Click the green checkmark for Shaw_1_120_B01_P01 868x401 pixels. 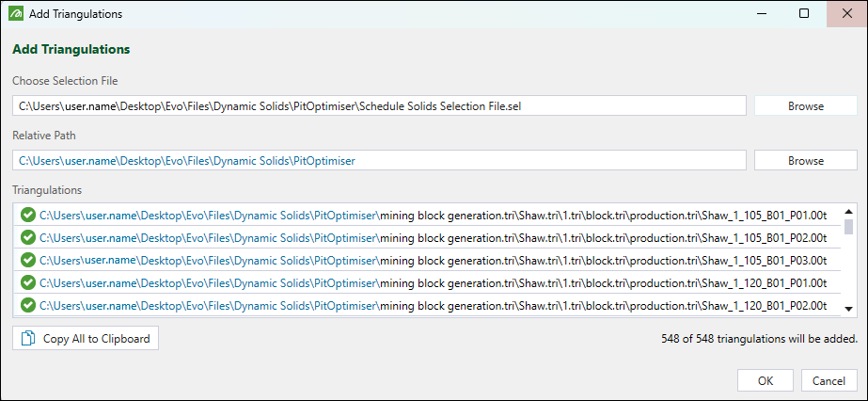point(27,282)
